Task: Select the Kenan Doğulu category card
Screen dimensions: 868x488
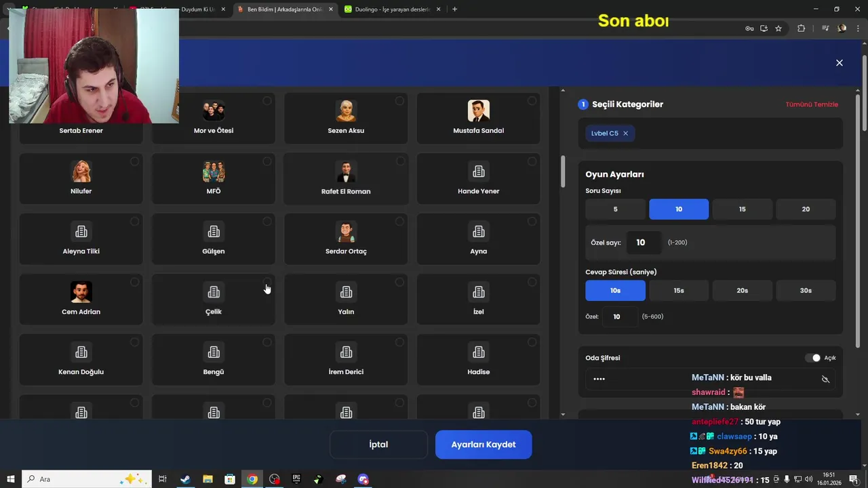Action: coord(81,360)
